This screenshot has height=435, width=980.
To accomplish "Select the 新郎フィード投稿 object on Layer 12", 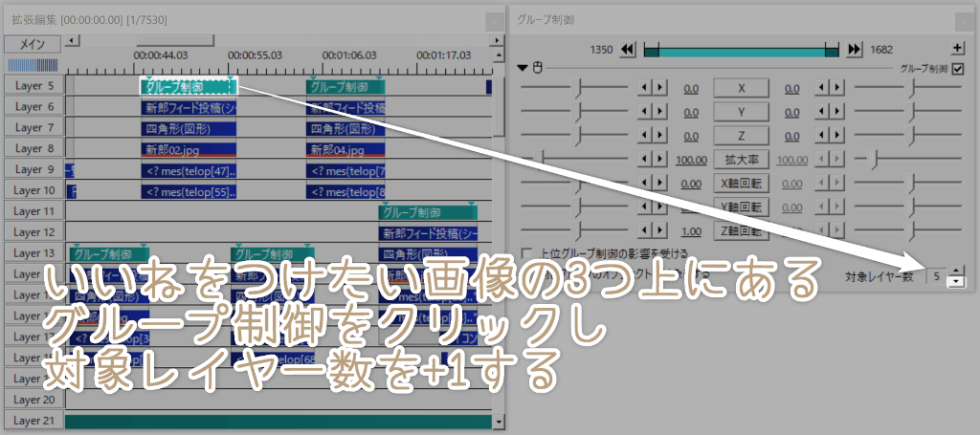I will point(428,233).
